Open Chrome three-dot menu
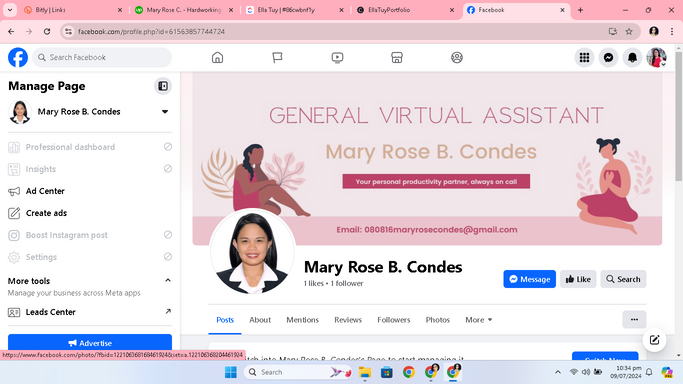The image size is (683, 384). pos(672,31)
